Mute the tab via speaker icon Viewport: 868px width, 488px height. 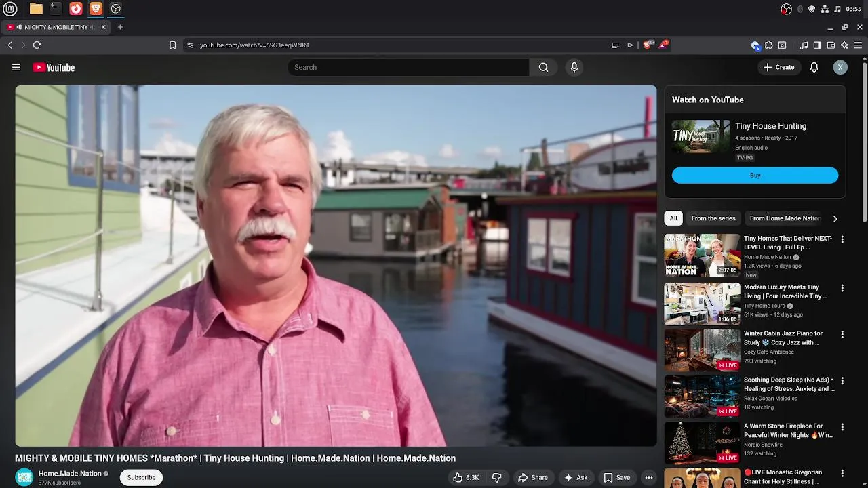coord(19,27)
